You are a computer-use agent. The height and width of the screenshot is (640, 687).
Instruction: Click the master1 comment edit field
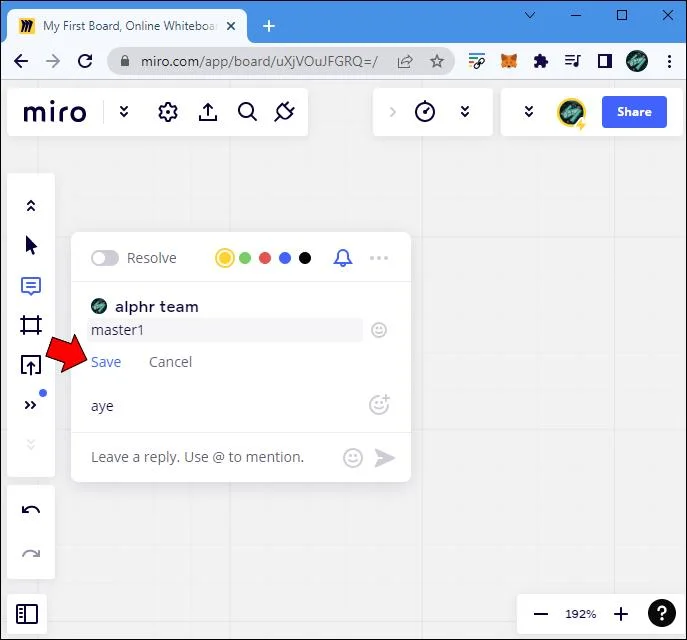pos(225,330)
